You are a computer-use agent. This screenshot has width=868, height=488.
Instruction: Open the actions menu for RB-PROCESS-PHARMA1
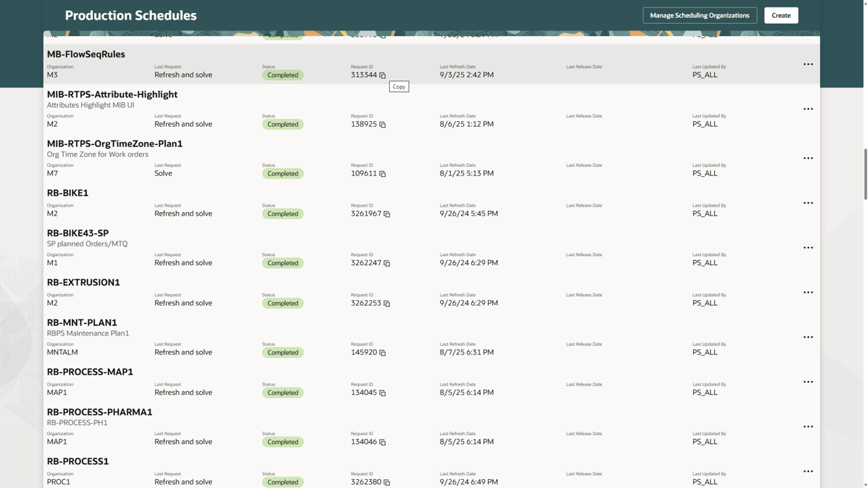(808, 426)
